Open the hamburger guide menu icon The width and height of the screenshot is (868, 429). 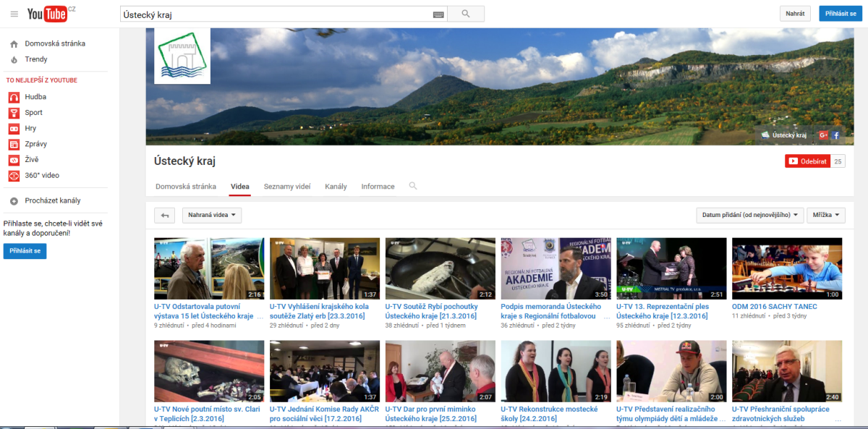pos(14,14)
